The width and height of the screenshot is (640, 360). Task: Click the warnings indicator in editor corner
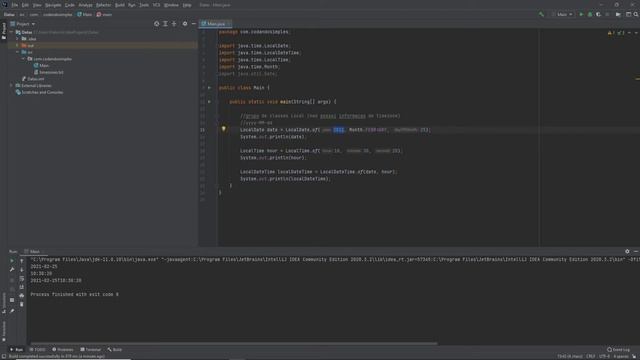[616, 33]
